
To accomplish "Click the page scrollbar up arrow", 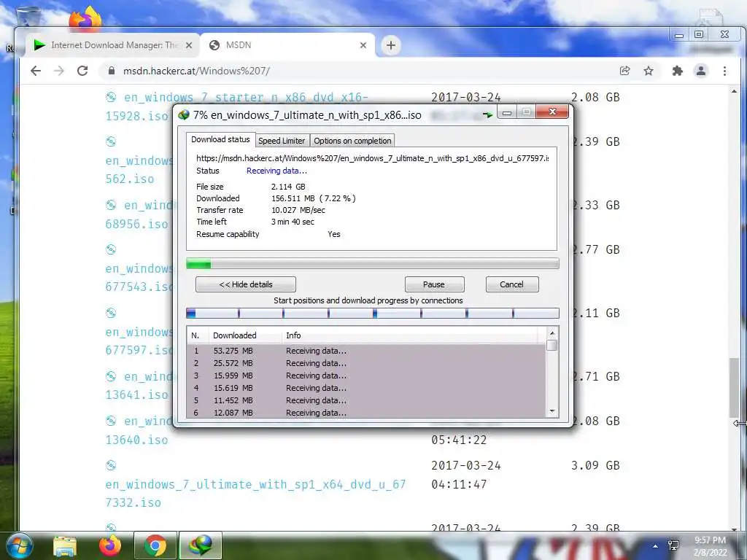I will (x=734, y=91).
